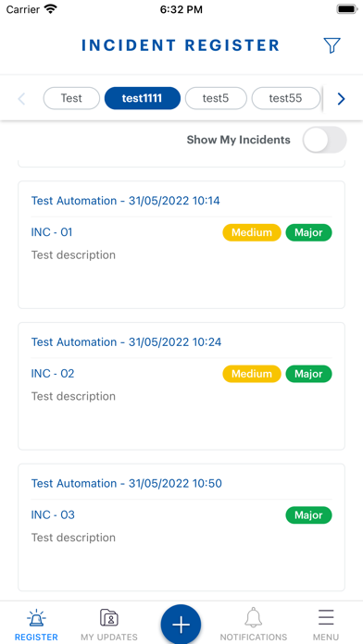Select the test5 category tab
The height and width of the screenshot is (644, 363).
click(216, 99)
